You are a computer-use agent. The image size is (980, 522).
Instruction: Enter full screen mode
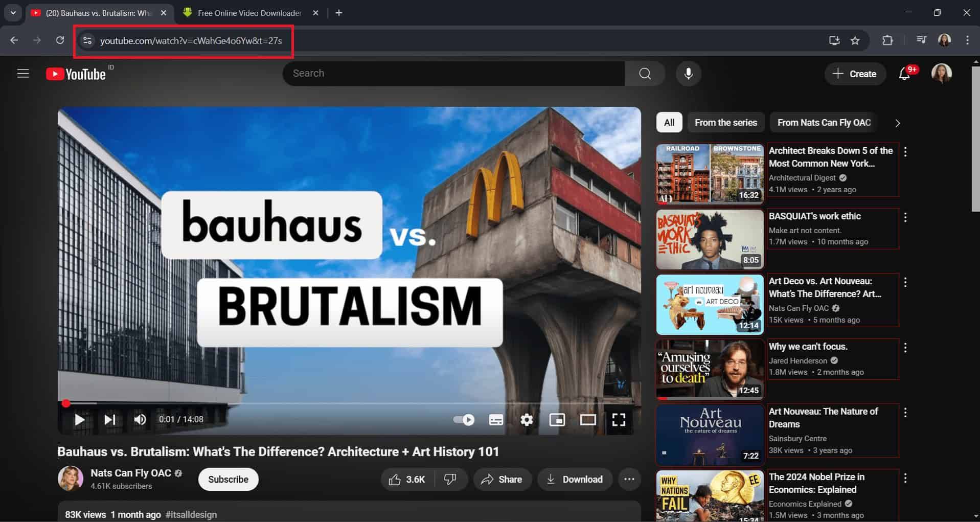[619, 420]
